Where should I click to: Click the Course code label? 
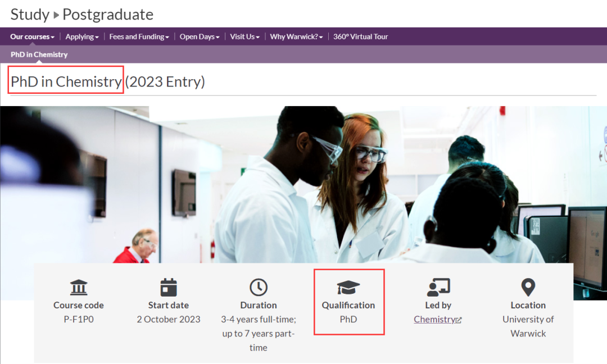pyautogui.click(x=79, y=305)
